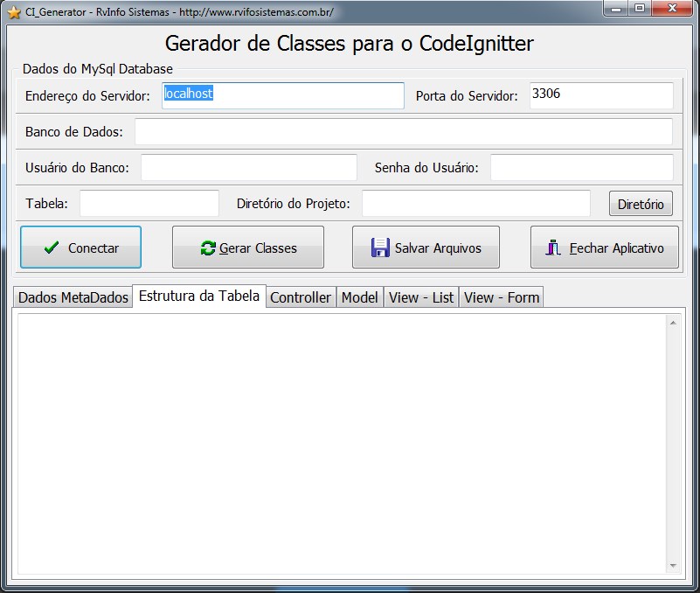The image size is (700, 593).
Task: Switch to the Estrutura da Tabela tab
Action: tap(199, 296)
